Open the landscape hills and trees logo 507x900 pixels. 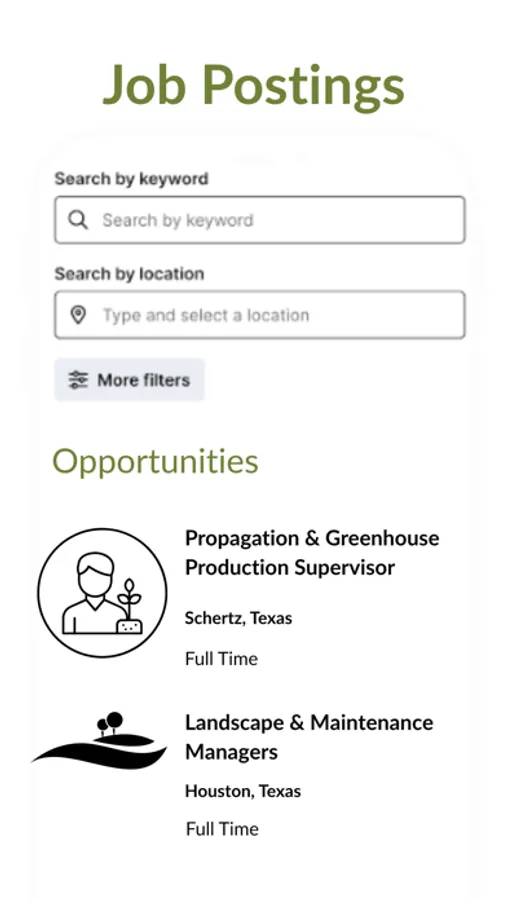pyautogui.click(x=99, y=740)
